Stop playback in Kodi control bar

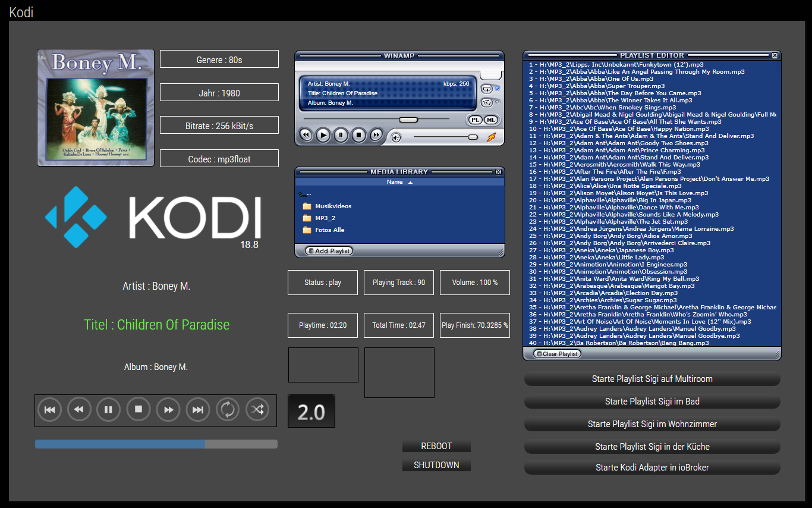coord(139,410)
